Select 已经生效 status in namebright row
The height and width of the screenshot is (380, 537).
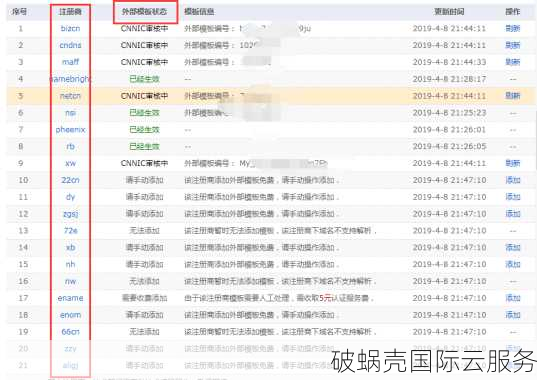click(x=144, y=79)
